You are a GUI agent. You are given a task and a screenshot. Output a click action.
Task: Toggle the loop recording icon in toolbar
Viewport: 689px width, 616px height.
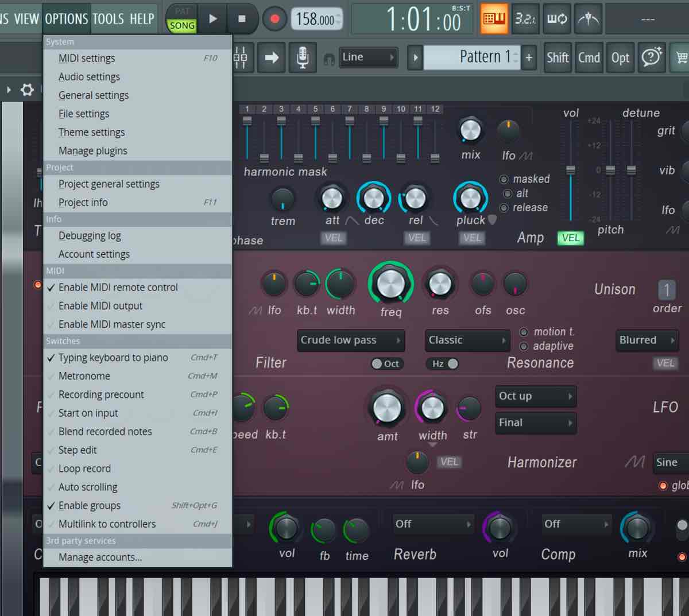pyautogui.click(x=556, y=18)
